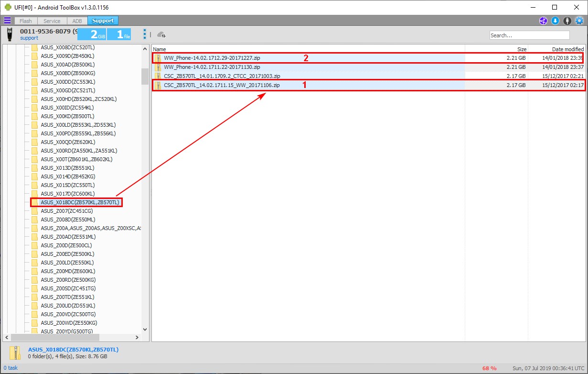Click the UFI dongle device icon
The width and height of the screenshot is (588, 374).
(x=10, y=34)
